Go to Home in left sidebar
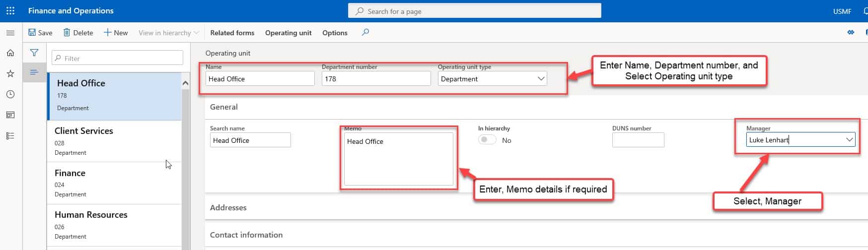The height and width of the screenshot is (250, 868). point(10,53)
